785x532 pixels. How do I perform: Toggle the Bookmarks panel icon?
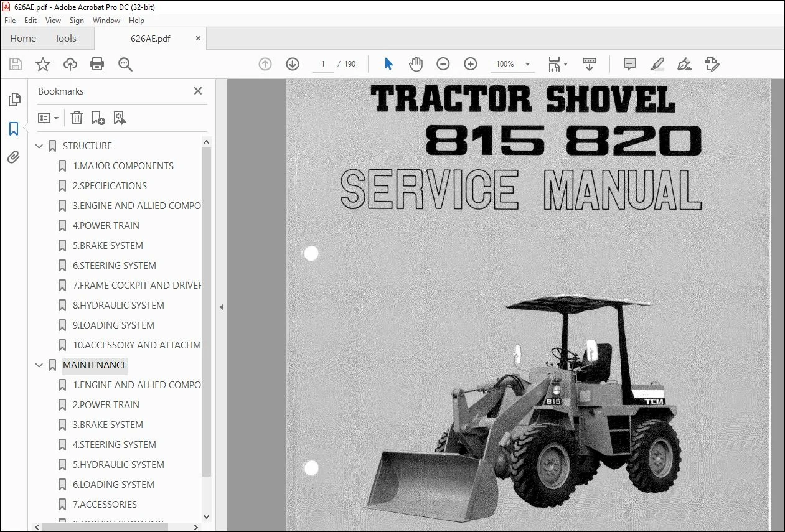point(14,129)
